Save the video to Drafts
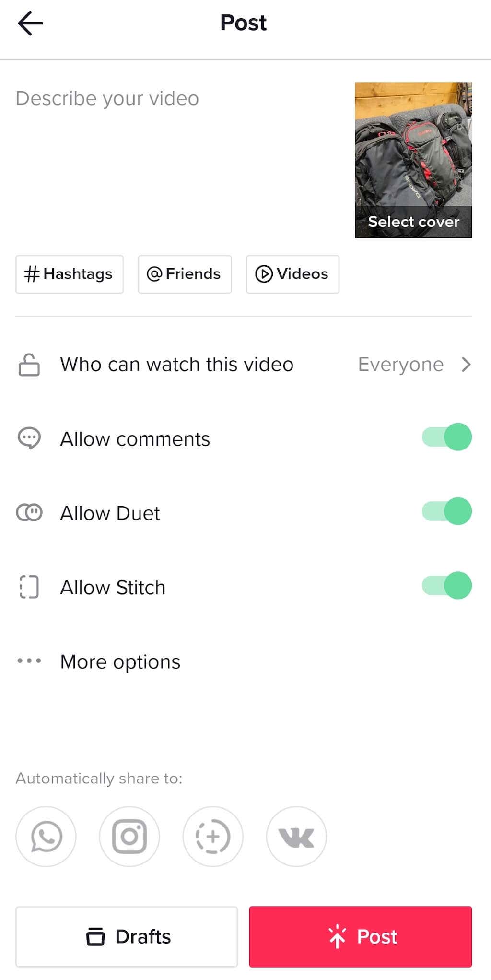The height and width of the screenshot is (980, 491). [127, 936]
